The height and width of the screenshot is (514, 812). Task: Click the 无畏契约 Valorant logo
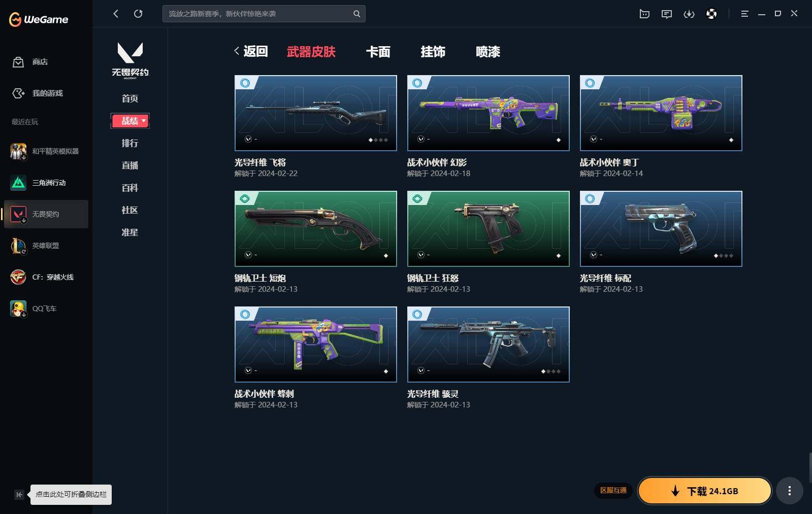pos(130,60)
